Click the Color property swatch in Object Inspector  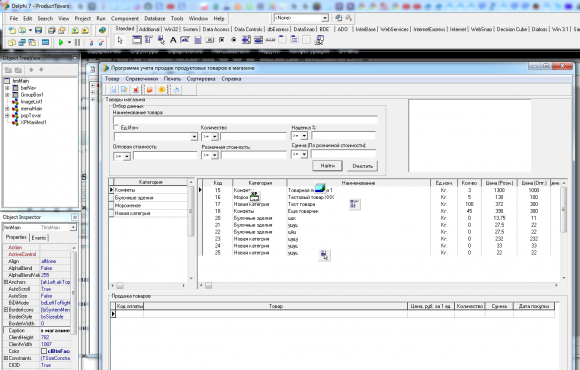(44, 351)
